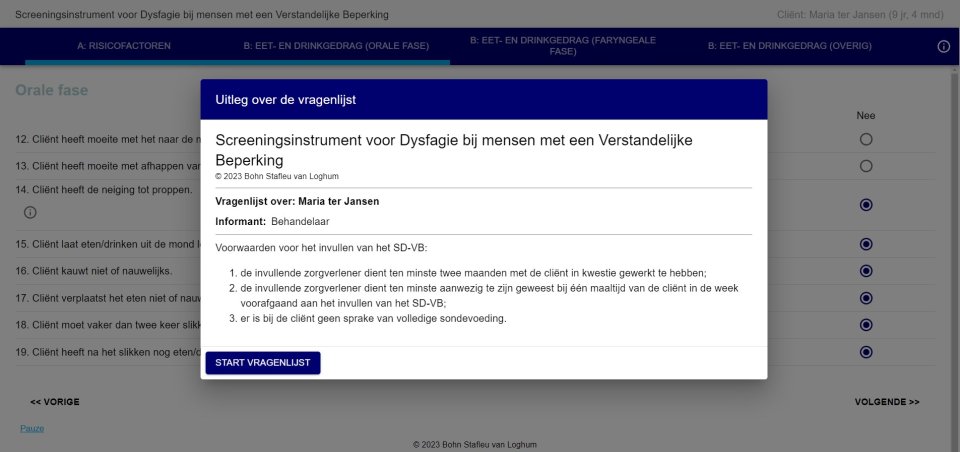Select 'Nee' radio for question 13
The height and width of the screenshot is (452, 960).
click(866, 166)
